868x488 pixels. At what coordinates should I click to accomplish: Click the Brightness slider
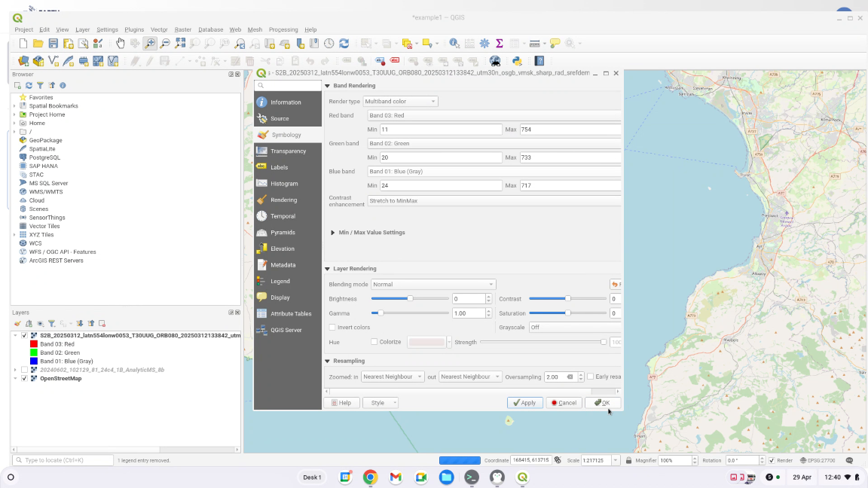click(x=410, y=299)
